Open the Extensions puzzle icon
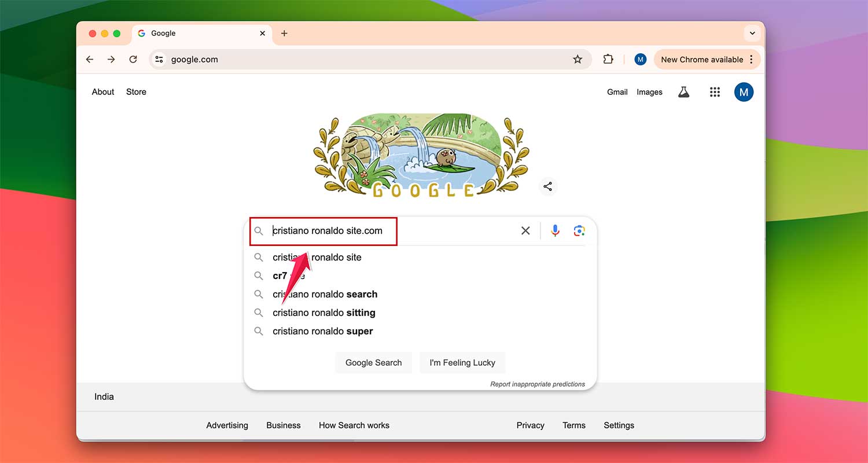The width and height of the screenshot is (868, 463). tap(608, 59)
